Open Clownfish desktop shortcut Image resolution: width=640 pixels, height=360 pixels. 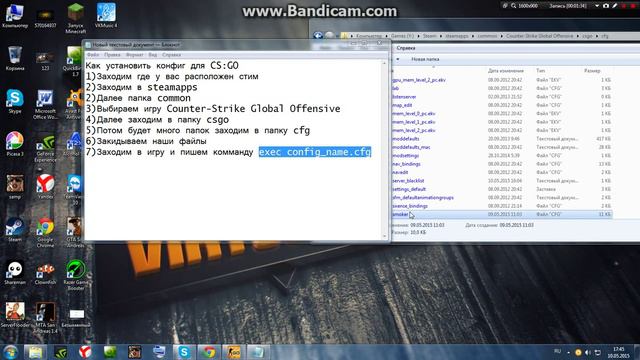coord(45,273)
